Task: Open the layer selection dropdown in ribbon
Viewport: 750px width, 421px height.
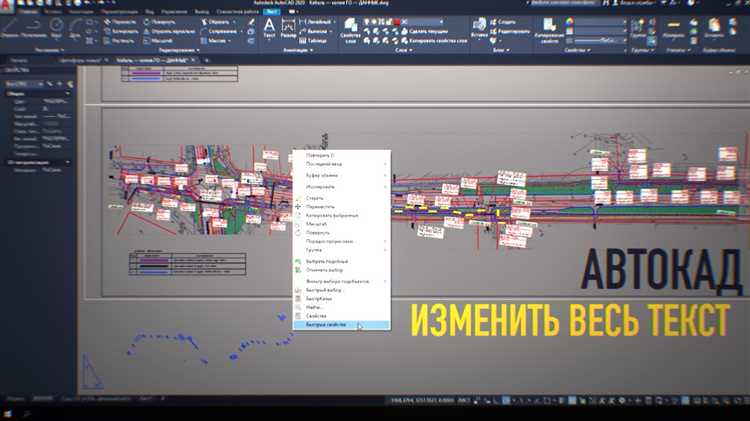Action: click(423, 22)
